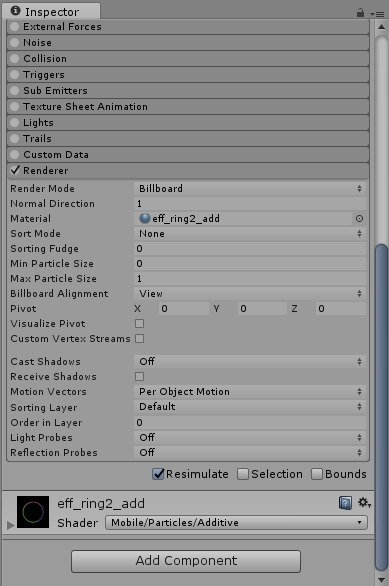Click the Inspector vertical scrollbar thumb
Screen dimensions: 389x586
(382, 407)
